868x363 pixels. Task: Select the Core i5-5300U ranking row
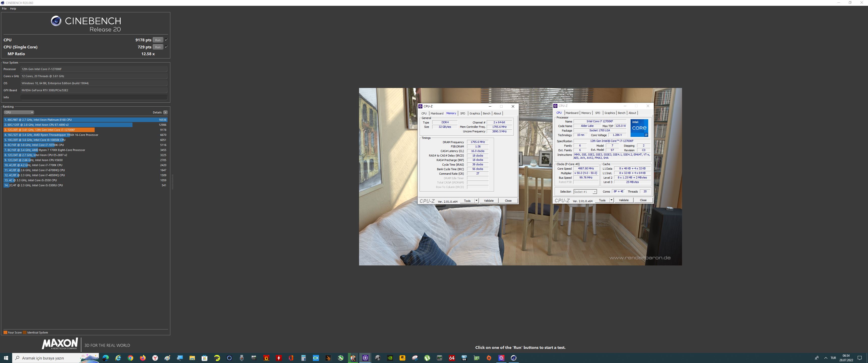(x=86, y=185)
